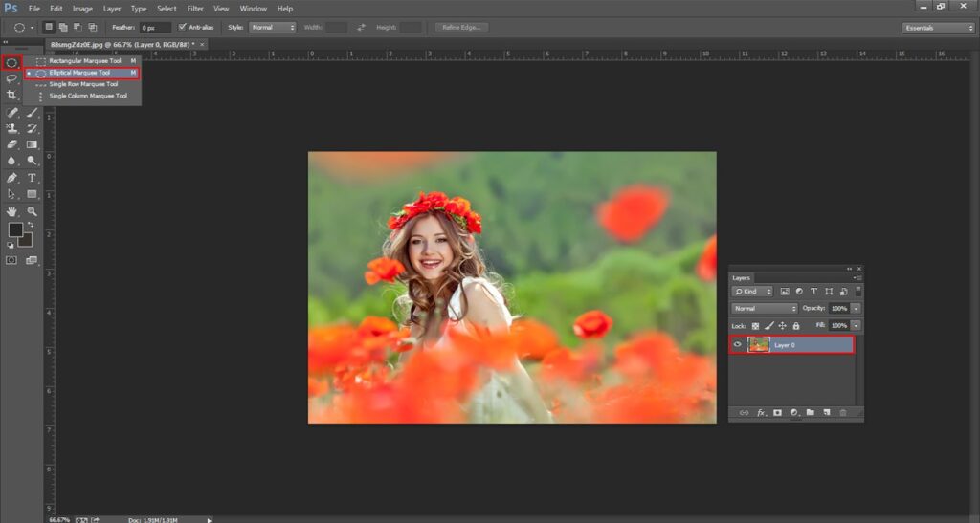Screen dimensions: 980x523
Task: Select the Rectangle shape tool
Action: (32, 194)
